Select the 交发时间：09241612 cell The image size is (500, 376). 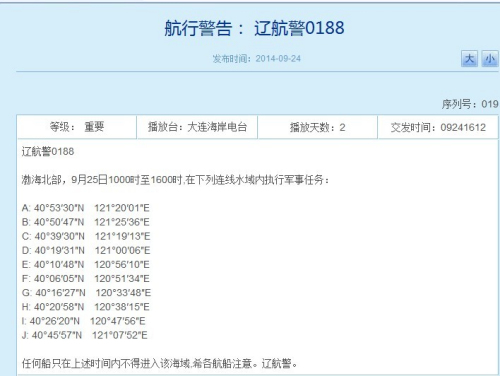[438, 127]
